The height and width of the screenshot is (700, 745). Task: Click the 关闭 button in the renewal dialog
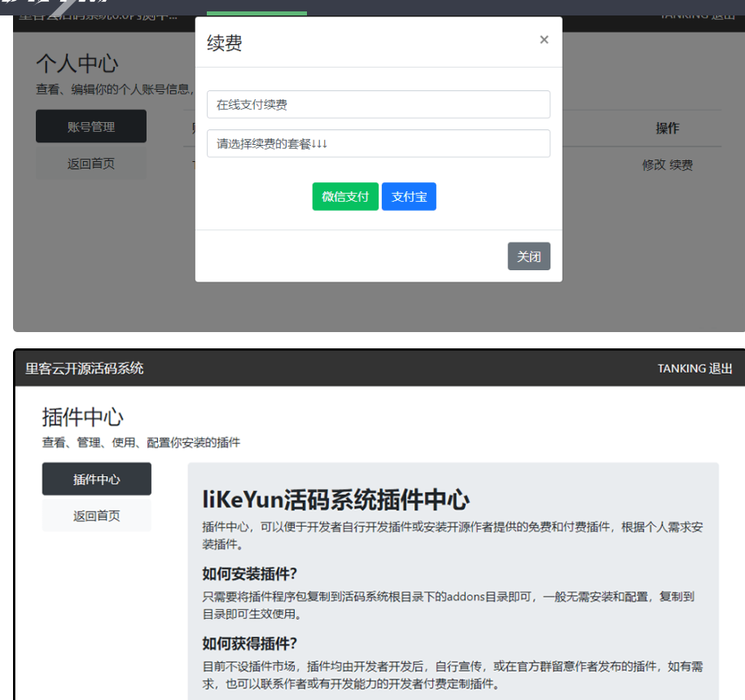(528, 256)
